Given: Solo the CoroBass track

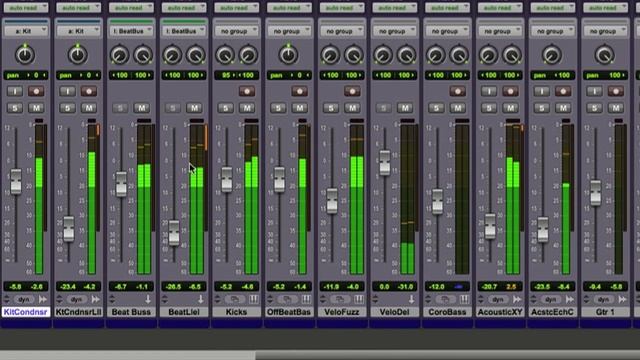Looking at the screenshot, I should [436, 108].
